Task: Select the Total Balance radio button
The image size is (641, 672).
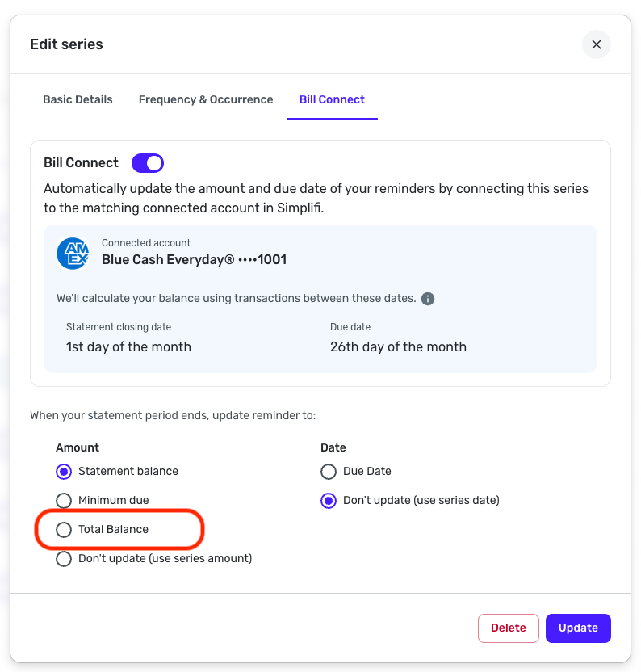Action: [x=64, y=529]
